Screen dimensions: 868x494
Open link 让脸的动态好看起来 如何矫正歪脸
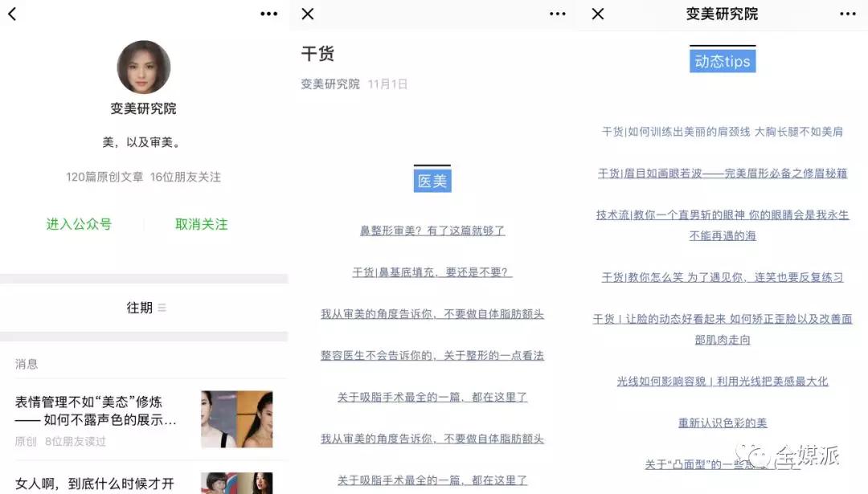[723, 329]
